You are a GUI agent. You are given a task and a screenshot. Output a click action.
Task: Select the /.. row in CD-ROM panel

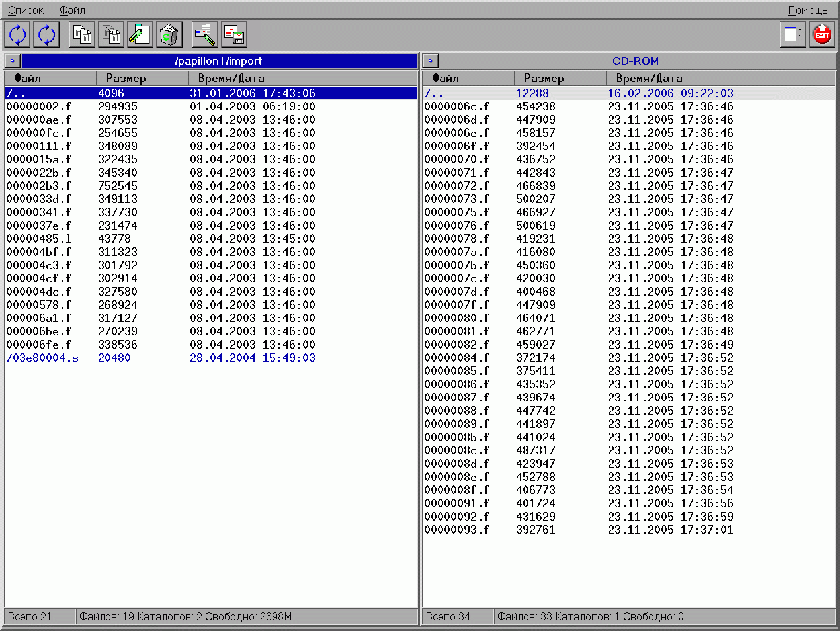point(629,93)
